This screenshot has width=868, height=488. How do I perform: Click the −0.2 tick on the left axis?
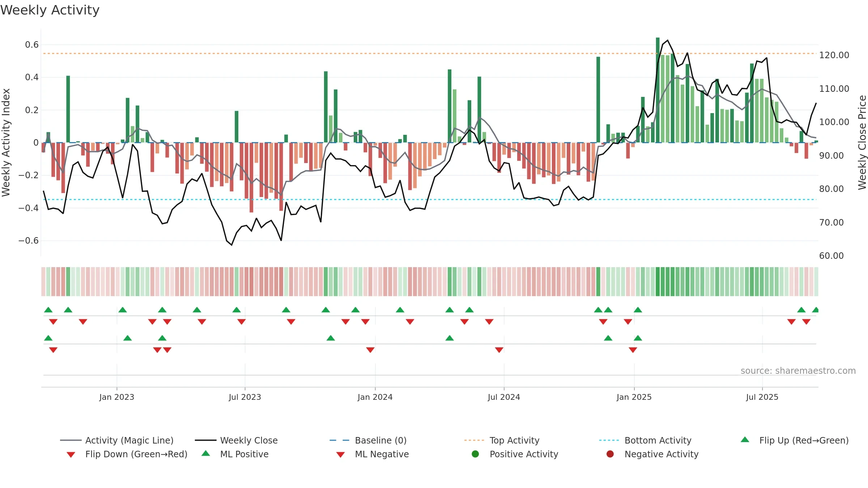pos(29,175)
